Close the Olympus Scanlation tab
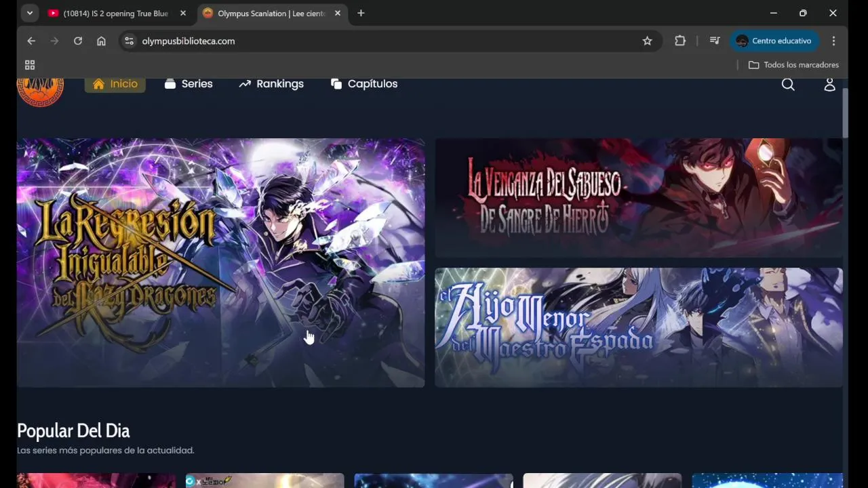The height and width of the screenshot is (488, 868). (338, 13)
